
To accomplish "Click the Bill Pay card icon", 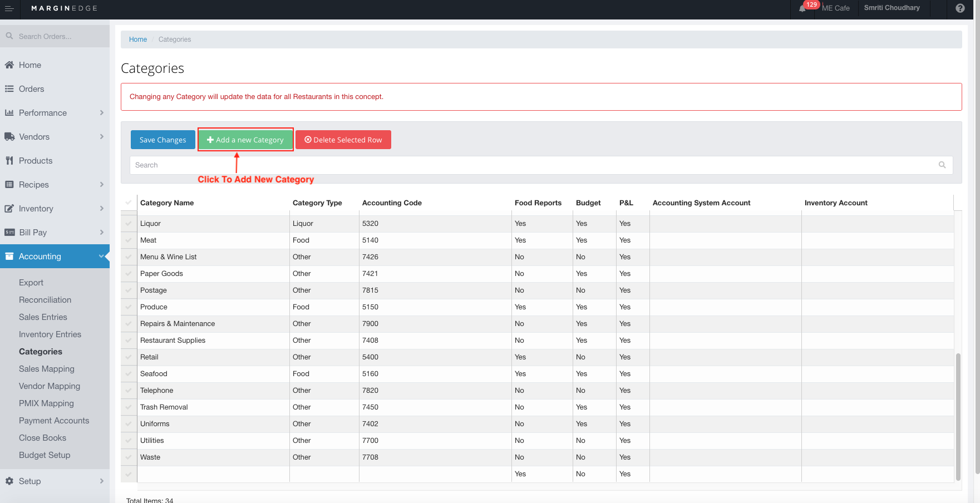I will (x=9, y=233).
